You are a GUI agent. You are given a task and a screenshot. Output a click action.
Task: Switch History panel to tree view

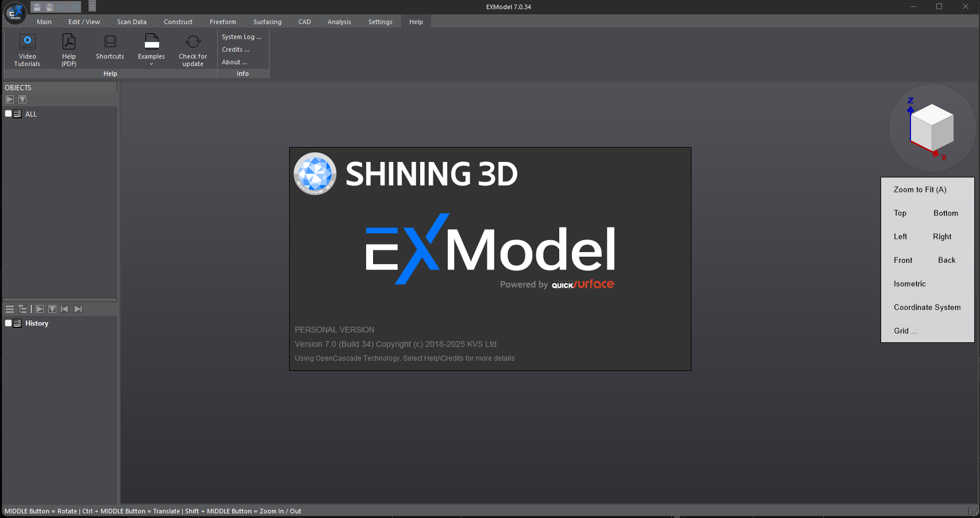coord(22,309)
